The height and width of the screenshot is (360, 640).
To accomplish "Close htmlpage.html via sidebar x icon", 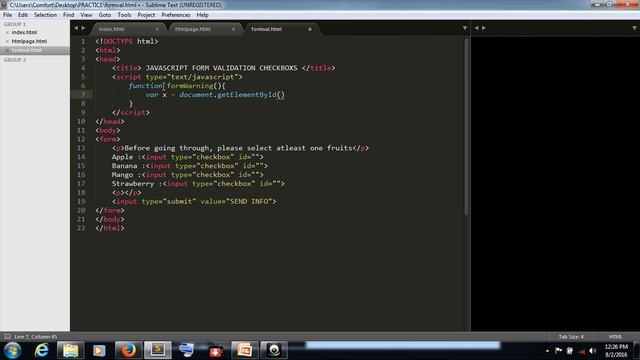I will tap(7, 41).
